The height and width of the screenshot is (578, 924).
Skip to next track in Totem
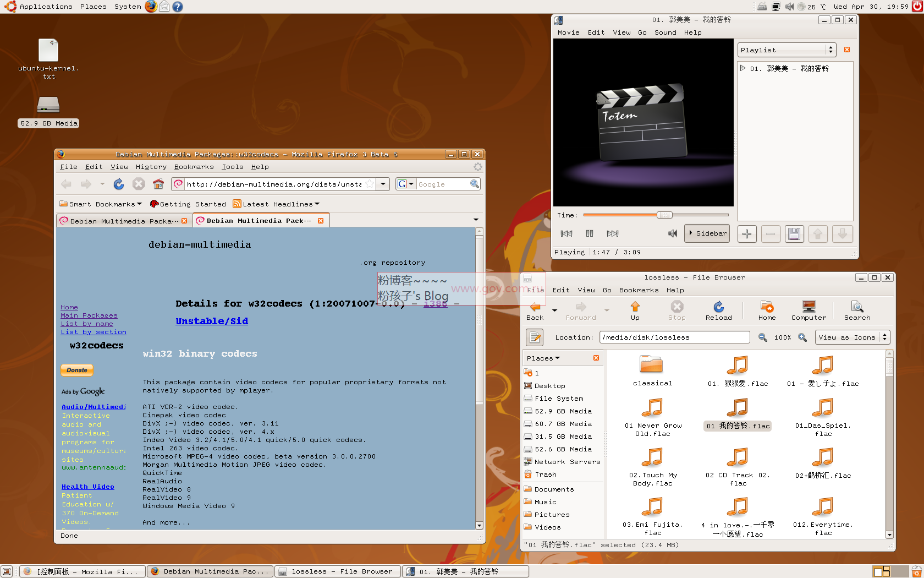613,233
